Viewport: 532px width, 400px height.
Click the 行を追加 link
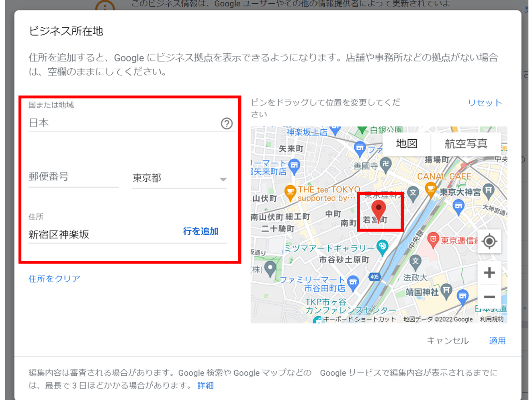(201, 232)
